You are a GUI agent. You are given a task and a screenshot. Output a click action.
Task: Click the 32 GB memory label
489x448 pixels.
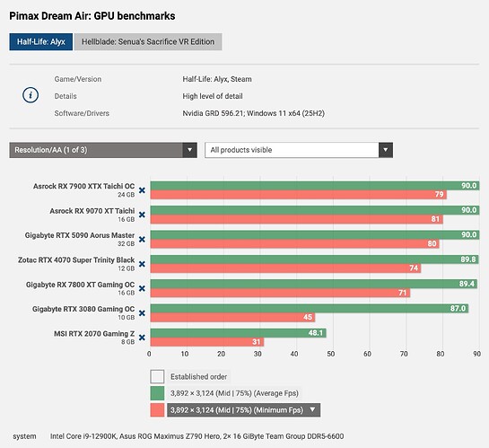(x=127, y=243)
